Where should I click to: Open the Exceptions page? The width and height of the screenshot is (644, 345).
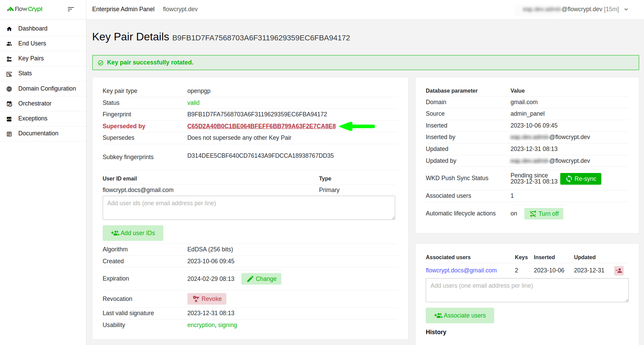click(x=43, y=118)
